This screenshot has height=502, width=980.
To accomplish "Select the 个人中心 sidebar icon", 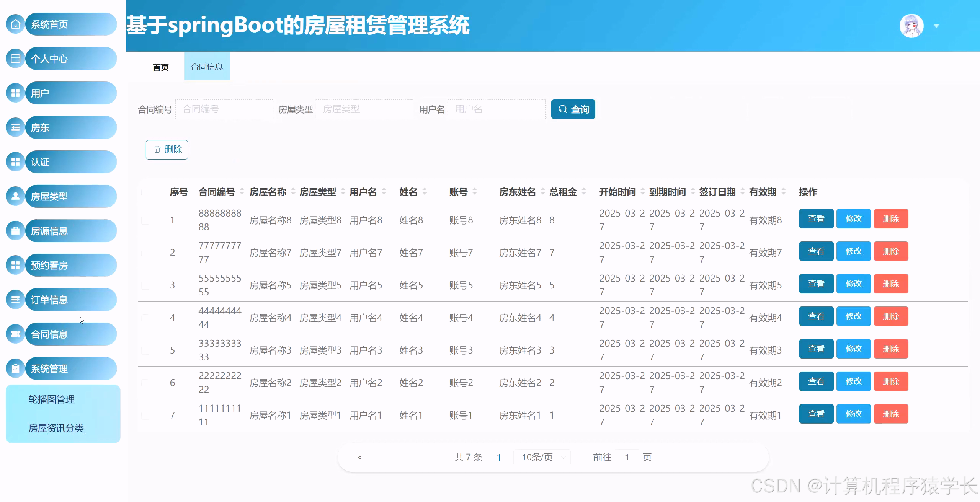I will (15, 58).
